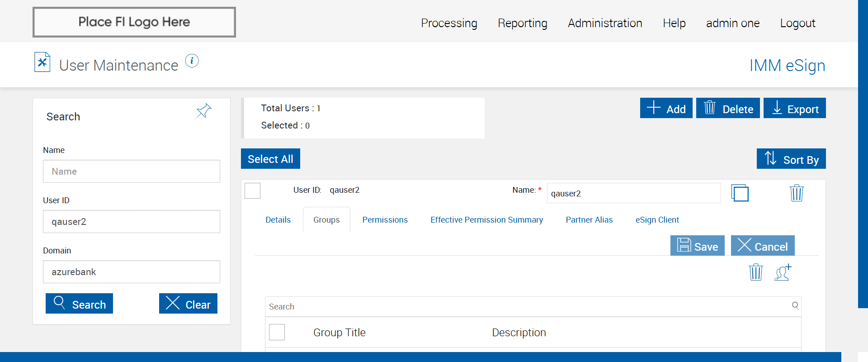
Task: Click the copy icon for qauser2
Action: point(740,193)
